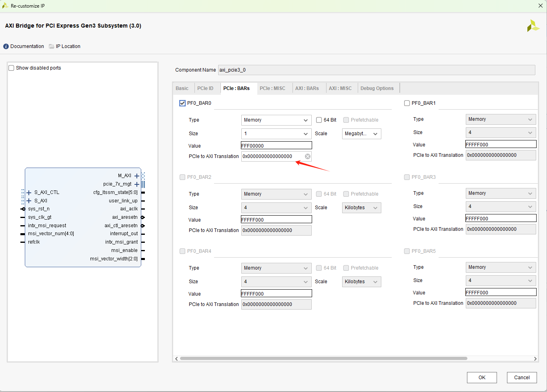Screen dimensions: 547x392
Task: Uncheck the PF0_BAR0 checkbox
Action: point(182,103)
